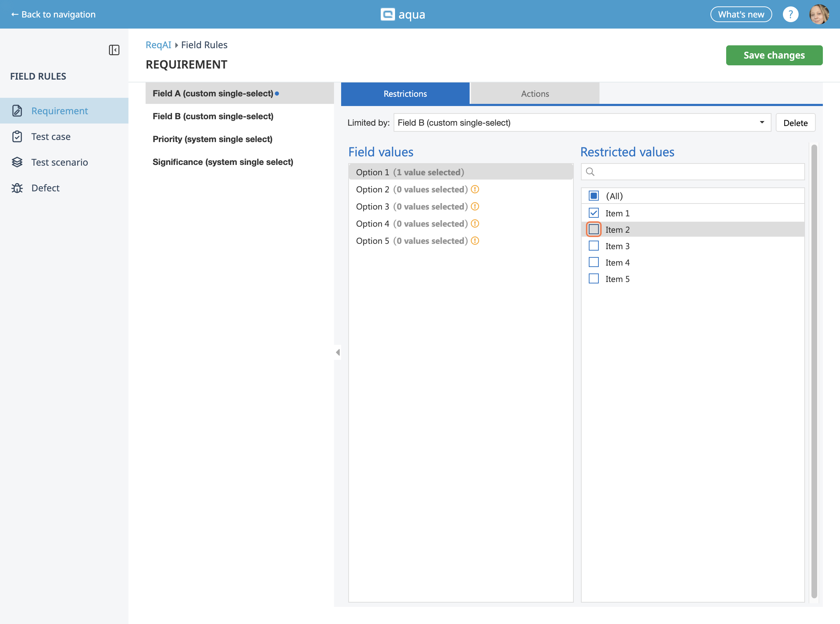The width and height of the screenshot is (840, 624).
Task: Click the search magnifier icon in Restricted values
Action: [590, 172]
